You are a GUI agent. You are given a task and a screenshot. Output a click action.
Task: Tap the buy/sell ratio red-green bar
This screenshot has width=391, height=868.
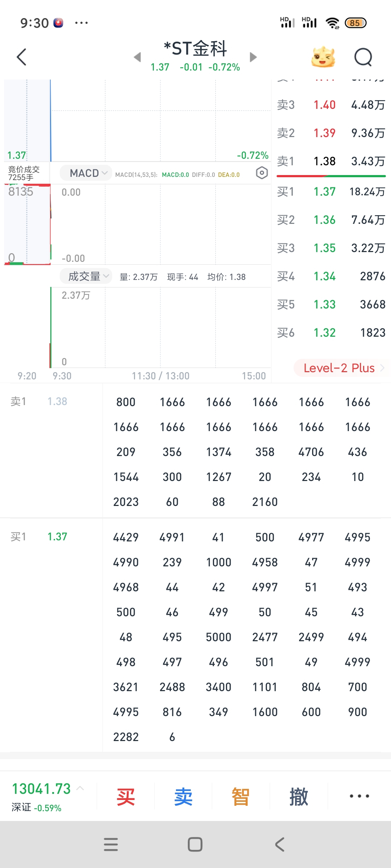331,176
